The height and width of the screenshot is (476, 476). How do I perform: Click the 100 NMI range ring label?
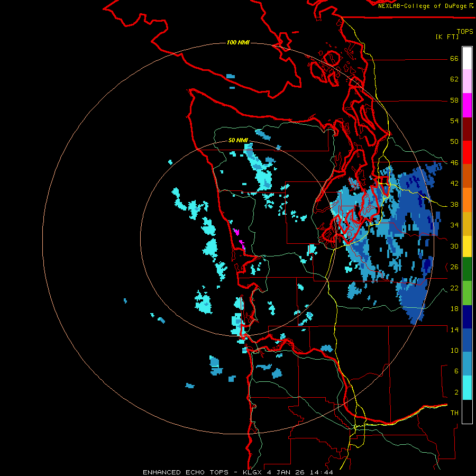(x=238, y=42)
